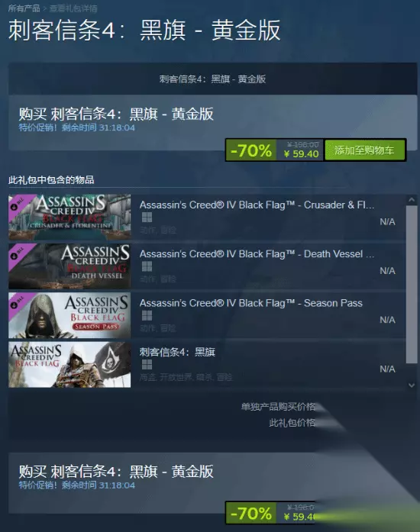
Task: Open Crusader & Florentine DLC title link
Action: click(x=257, y=205)
